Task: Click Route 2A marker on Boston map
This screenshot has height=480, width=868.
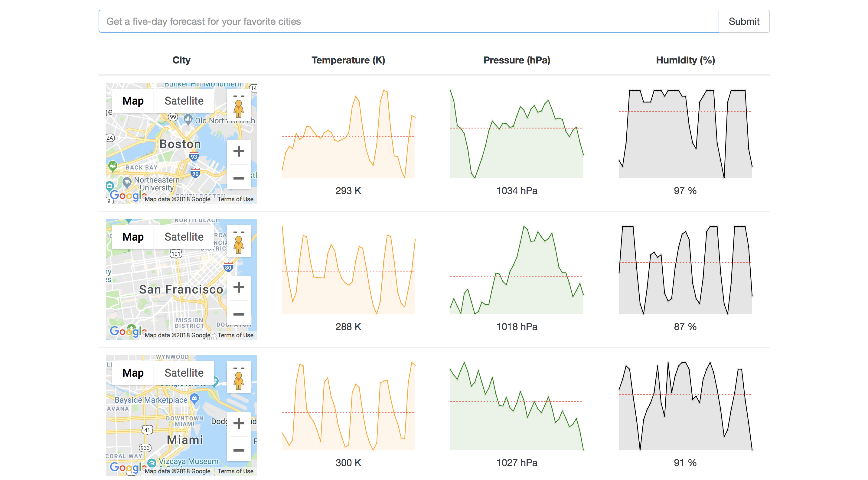Action: coord(110,138)
